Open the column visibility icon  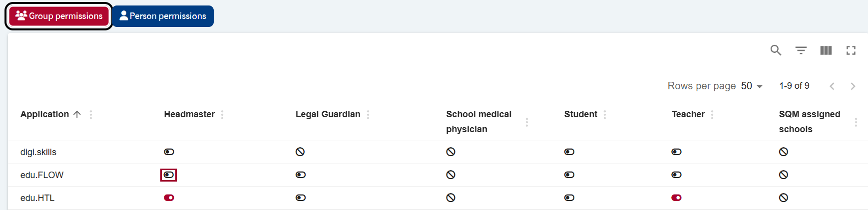[826, 50]
